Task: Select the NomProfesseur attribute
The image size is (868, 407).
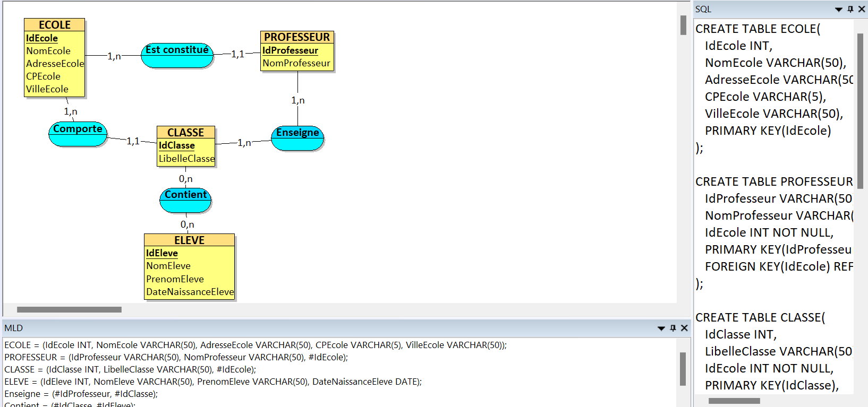Action: coord(296,63)
